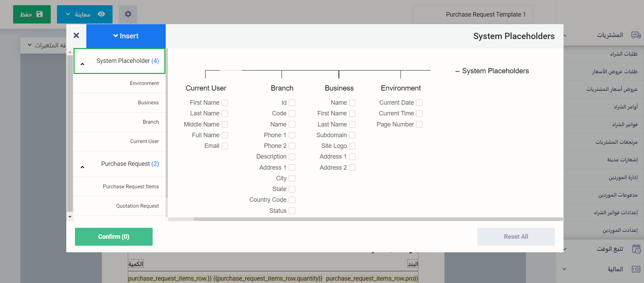Check the Current Date checkbox
The height and width of the screenshot is (283, 644).
419,103
